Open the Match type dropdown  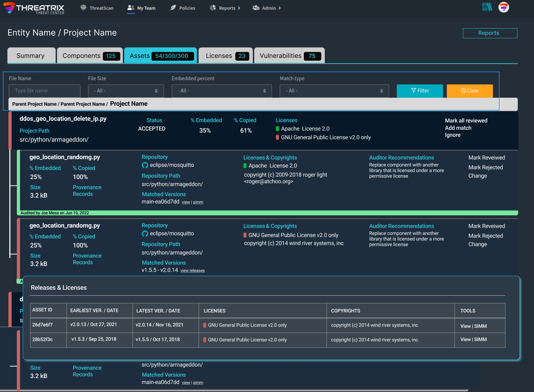click(334, 91)
